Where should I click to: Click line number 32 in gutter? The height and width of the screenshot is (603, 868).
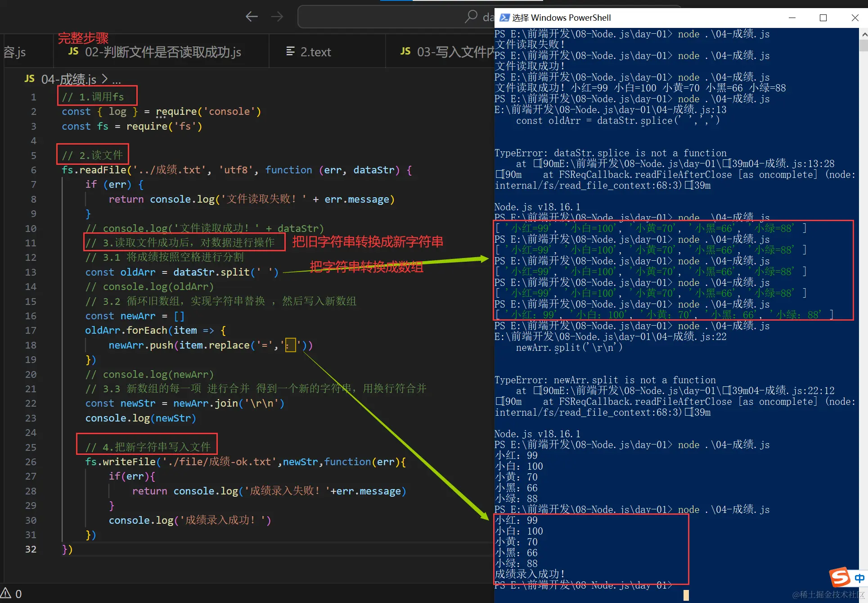point(31,549)
